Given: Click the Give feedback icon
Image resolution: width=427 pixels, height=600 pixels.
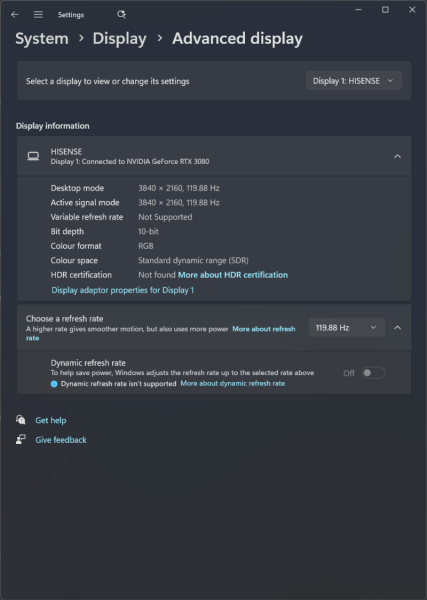Looking at the screenshot, I should click(x=21, y=439).
